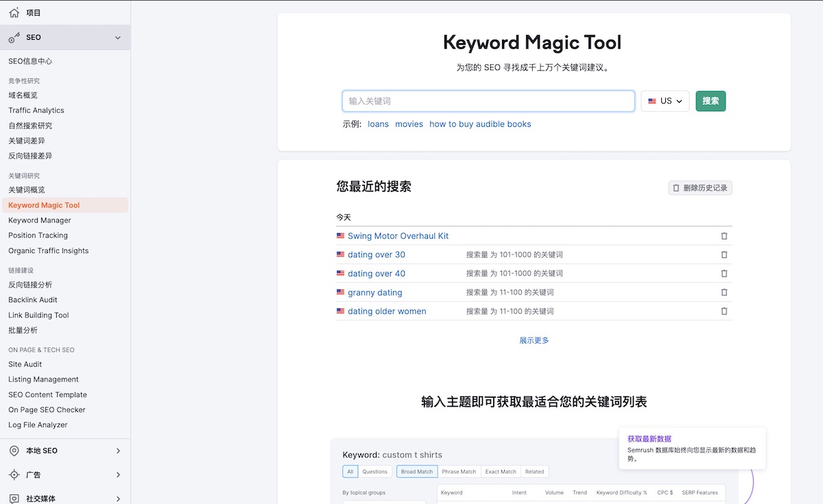Open the US database dropdown

point(665,101)
